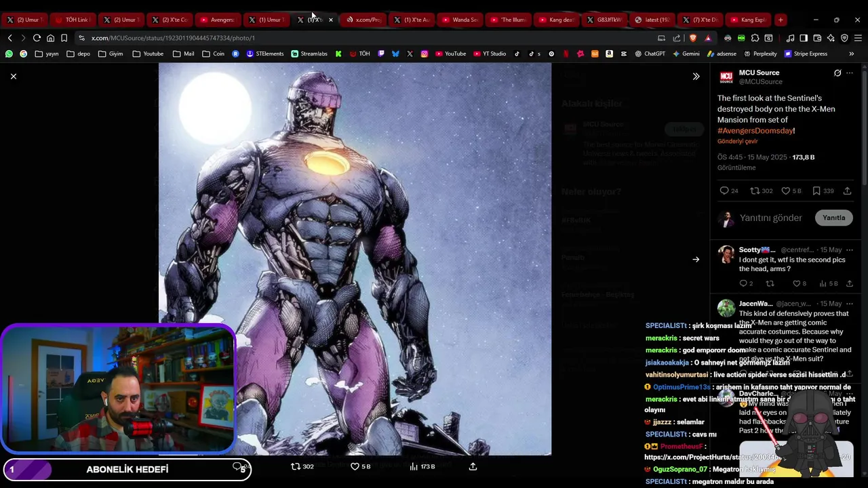Viewport: 868px width, 488px height.
Task: Bookmark the tweet showing 339 bookmarks
Action: (823, 191)
